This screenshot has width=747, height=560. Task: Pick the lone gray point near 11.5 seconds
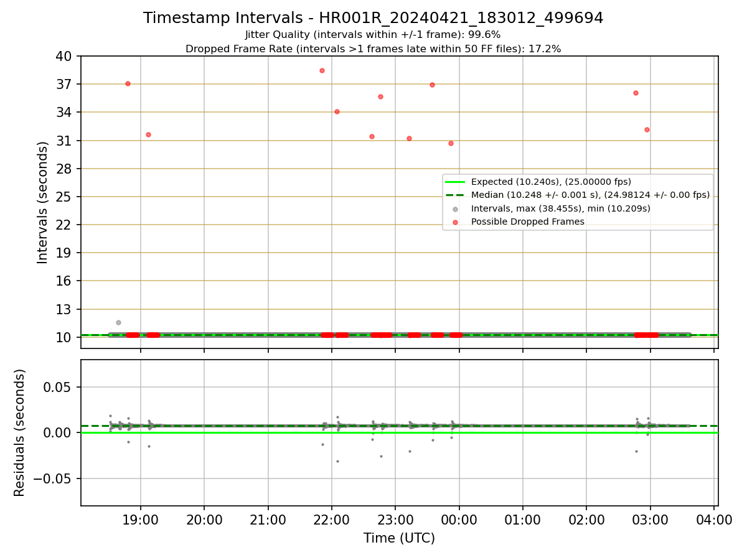point(118,322)
